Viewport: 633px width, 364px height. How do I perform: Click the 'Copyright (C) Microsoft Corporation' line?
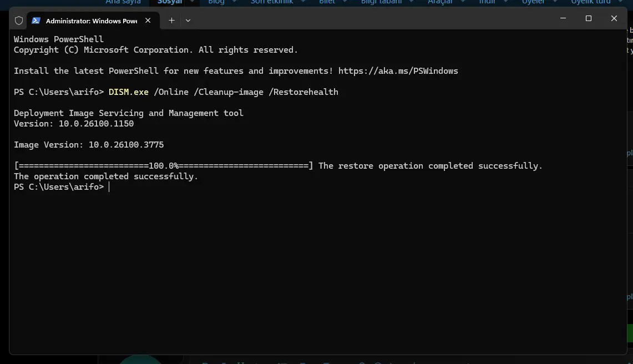(x=155, y=50)
